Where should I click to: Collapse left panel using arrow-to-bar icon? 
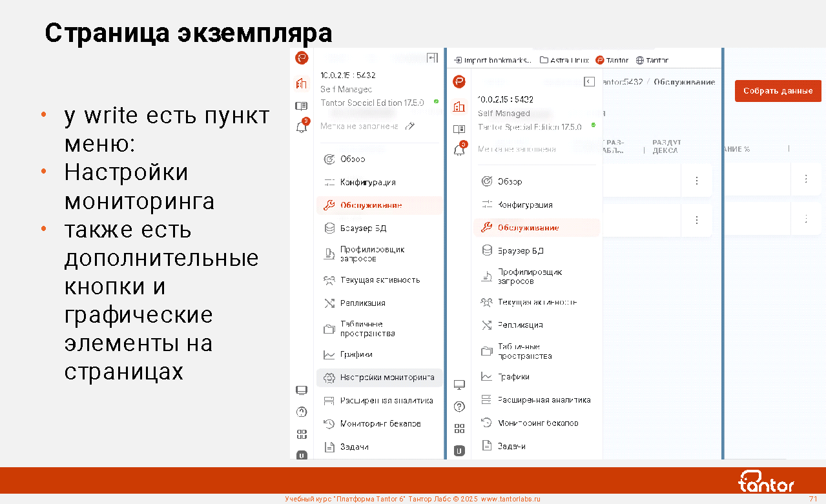coord(432,58)
